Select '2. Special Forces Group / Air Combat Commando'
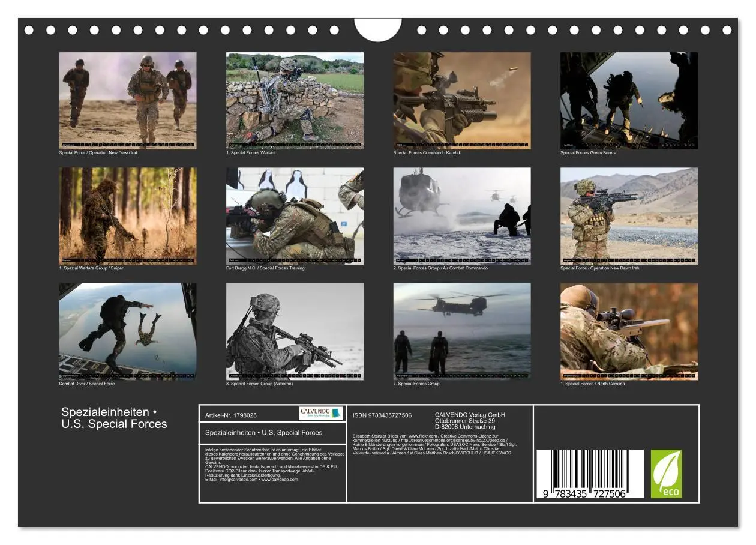The height and width of the screenshot is (545, 756). tap(440, 268)
